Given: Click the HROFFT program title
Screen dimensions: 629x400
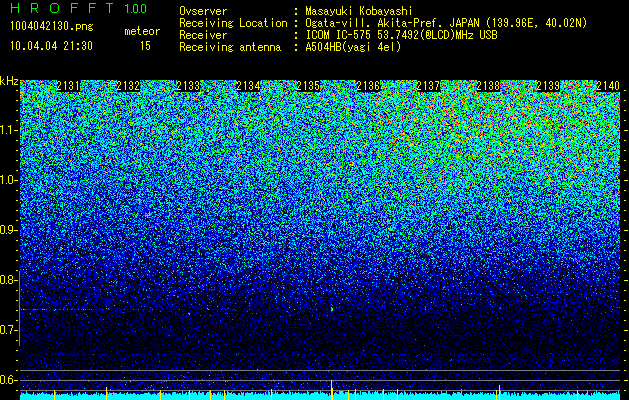Looking at the screenshot, I should point(62,8).
